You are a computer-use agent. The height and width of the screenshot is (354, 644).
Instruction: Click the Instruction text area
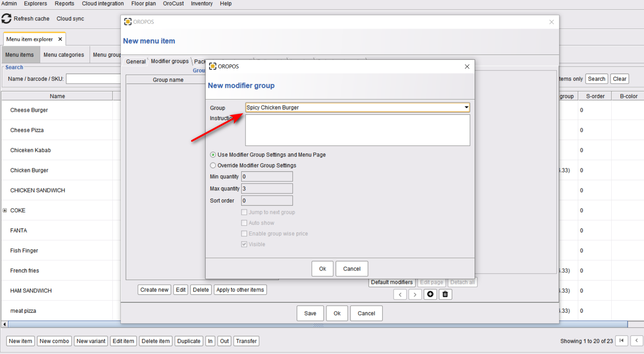357,130
